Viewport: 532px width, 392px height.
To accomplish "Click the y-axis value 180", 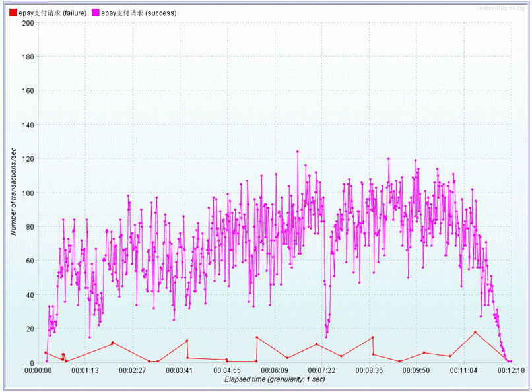I will [x=28, y=57].
